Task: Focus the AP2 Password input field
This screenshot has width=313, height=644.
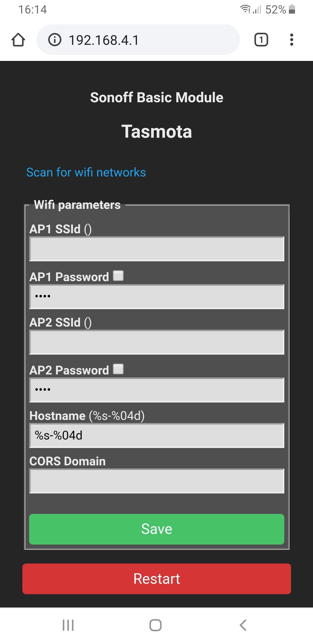Action: 157,390
